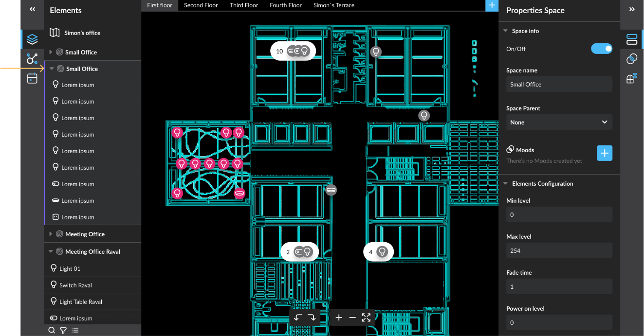Viewport: 644px width, 336px height.
Task: Toggle the space On/Off switch
Action: pos(602,49)
